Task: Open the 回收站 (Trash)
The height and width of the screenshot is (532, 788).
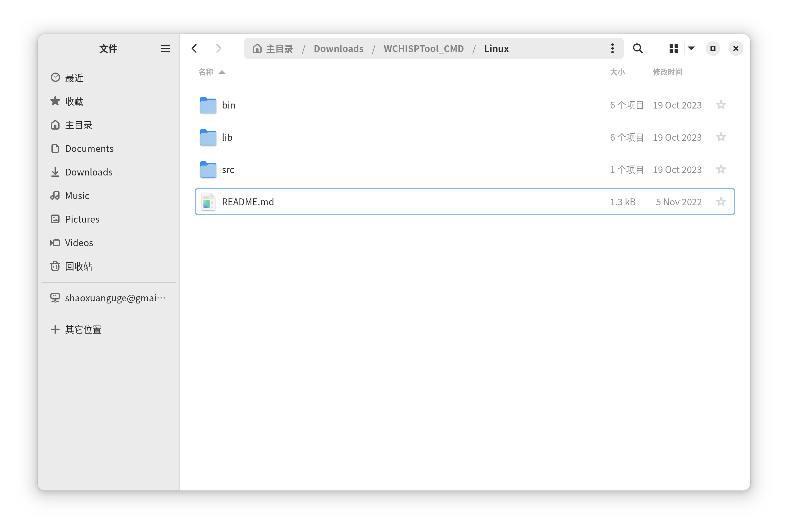Action: point(78,266)
